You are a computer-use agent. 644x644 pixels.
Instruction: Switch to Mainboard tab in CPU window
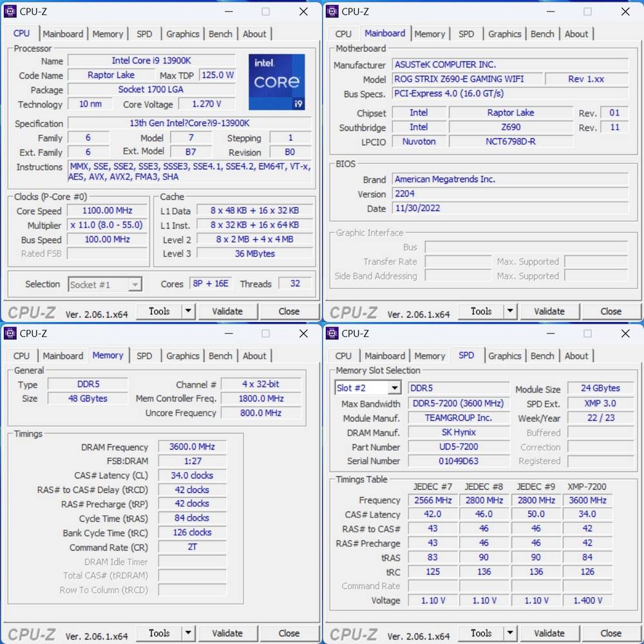coord(63,34)
